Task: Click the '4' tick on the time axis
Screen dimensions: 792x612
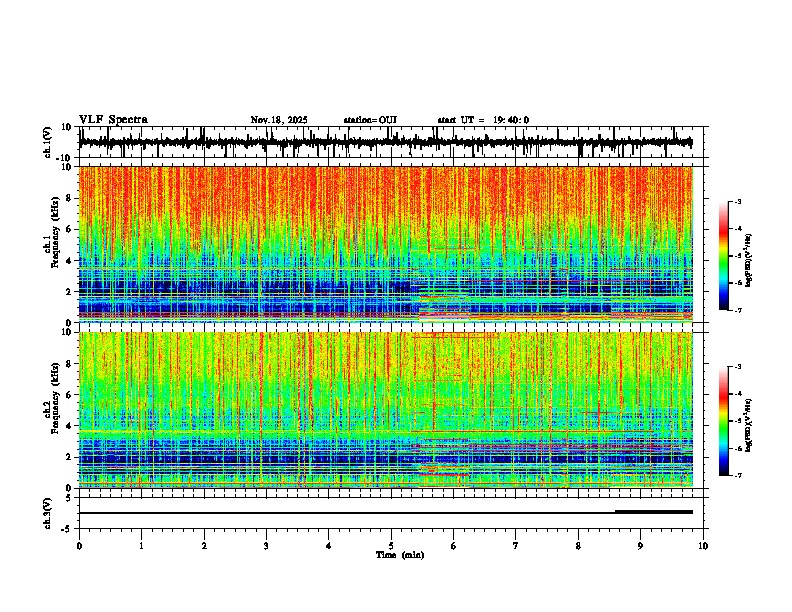Action: point(329,546)
